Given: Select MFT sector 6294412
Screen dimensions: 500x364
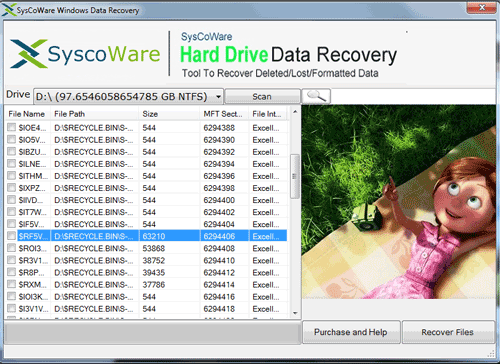Looking at the screenshot, I should click(x=219, y=273).
